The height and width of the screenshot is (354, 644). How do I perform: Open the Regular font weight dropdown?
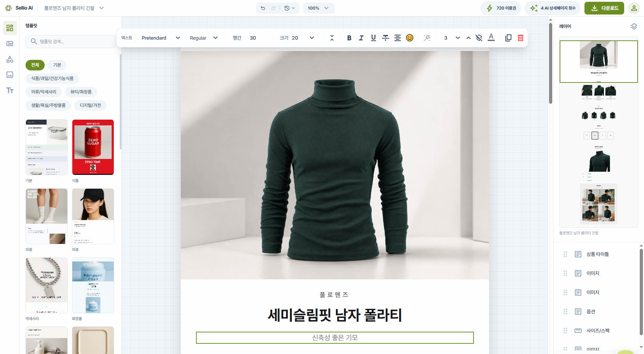[203, 38]
